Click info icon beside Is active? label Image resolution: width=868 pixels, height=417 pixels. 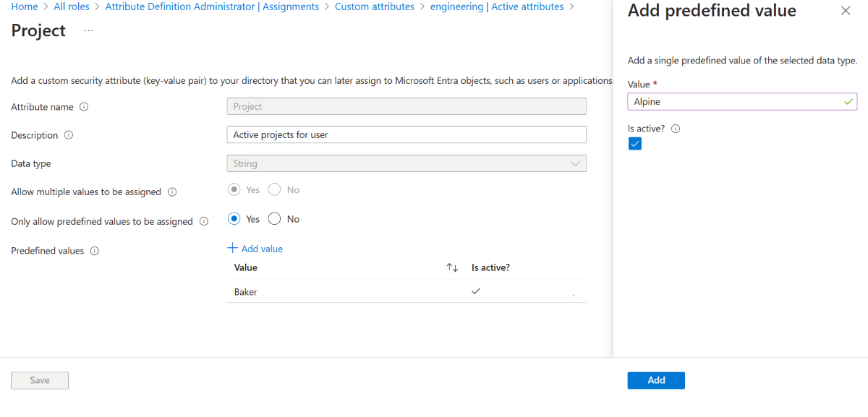tap(676, 129)
